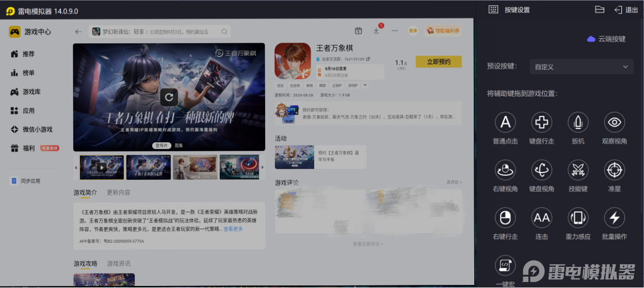Viewport: 644px width, 288px height.
Task: Select the 一键宏 macro script icon
Action: coord(505,265)
